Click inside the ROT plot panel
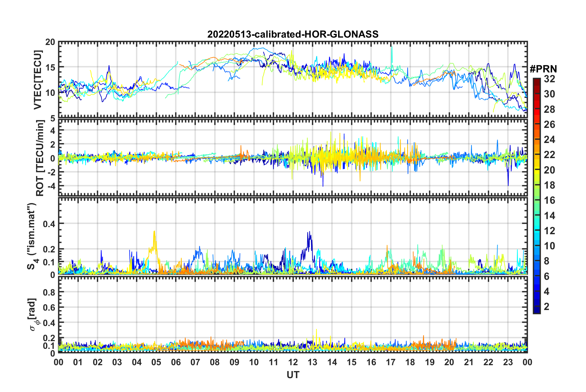586x392 pixels. [293, 158]
